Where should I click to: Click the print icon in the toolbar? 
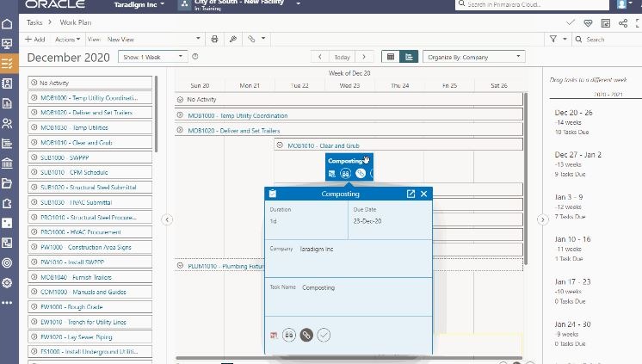click(214, 40)
